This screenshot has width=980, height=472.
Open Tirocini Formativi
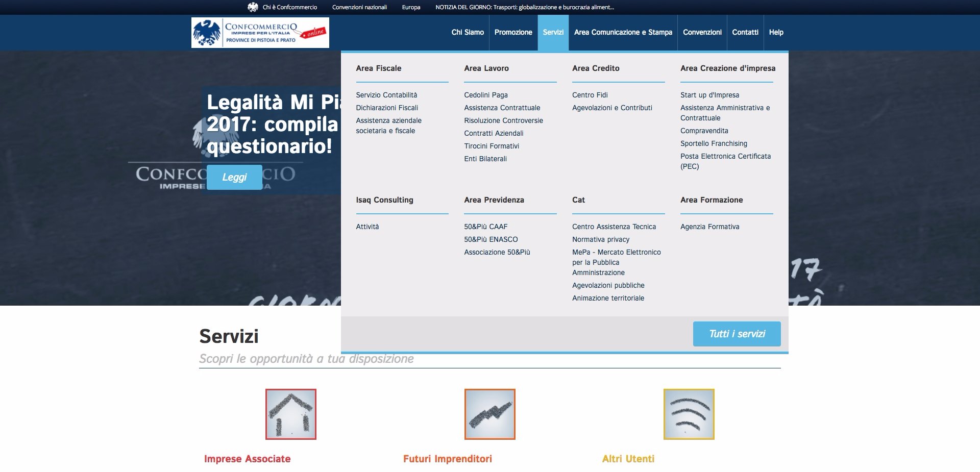pos(492,146)
